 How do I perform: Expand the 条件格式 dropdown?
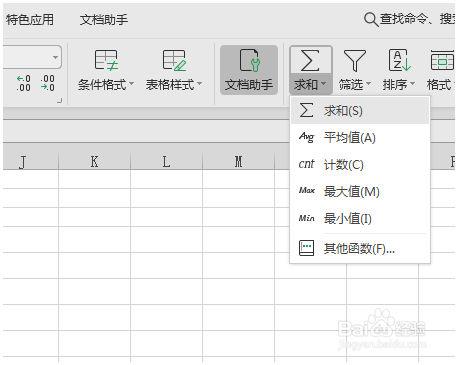(x=131, y=83)
